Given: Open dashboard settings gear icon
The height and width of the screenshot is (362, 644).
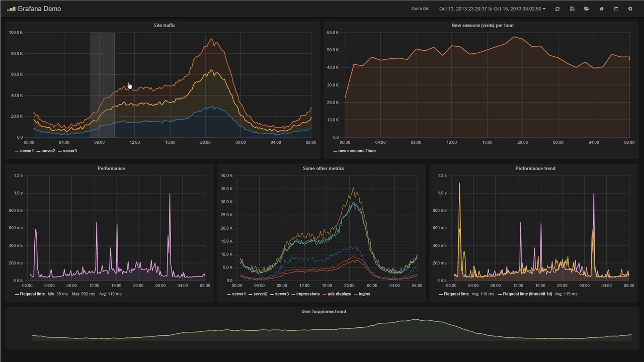Looking at the screenshot, I should [630, 9].
